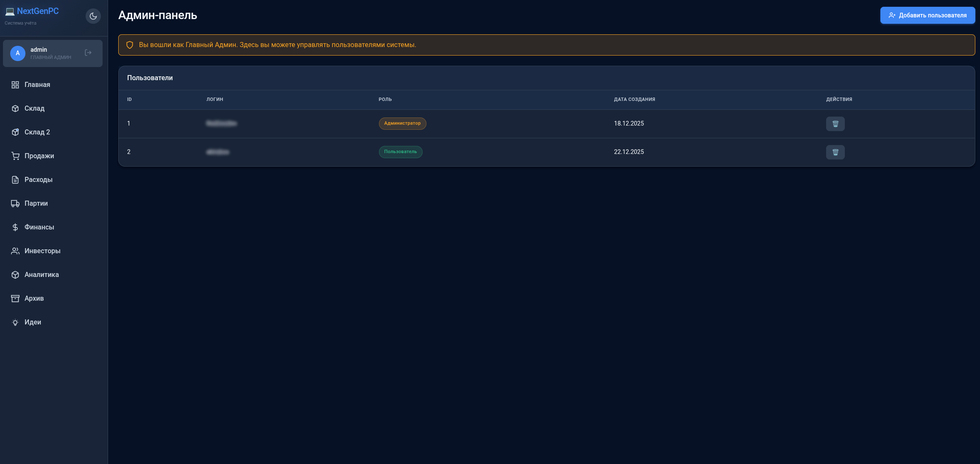Click the ДЕЙСТВИЯ column header
Viewport: 980px width, 464px height.
click(x=839, y=99)
